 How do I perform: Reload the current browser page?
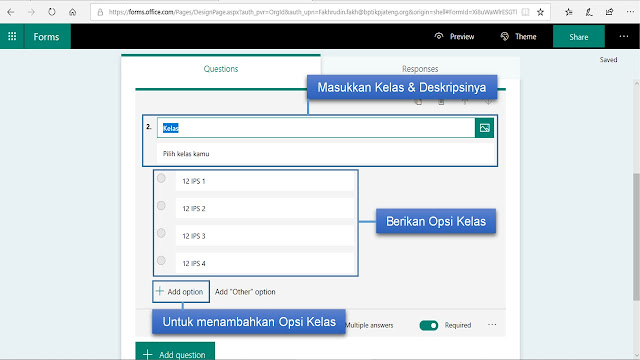(x=52, y=12)
